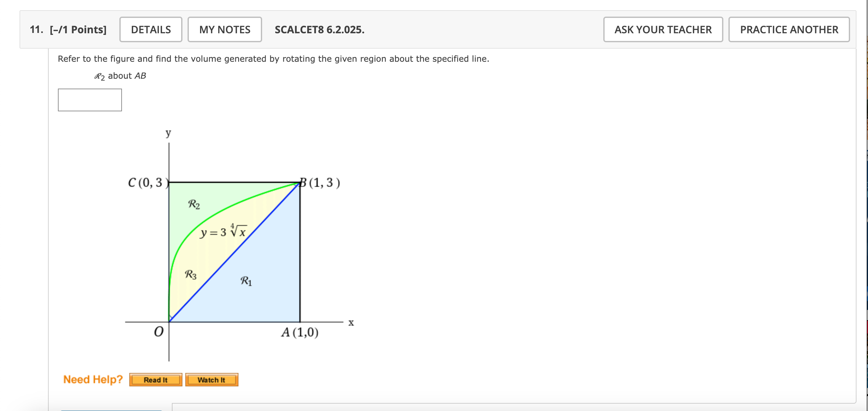Open MY NOTES for this question
Screen dimensions: 868x411
pyautogui.click(x=224, y=30)
